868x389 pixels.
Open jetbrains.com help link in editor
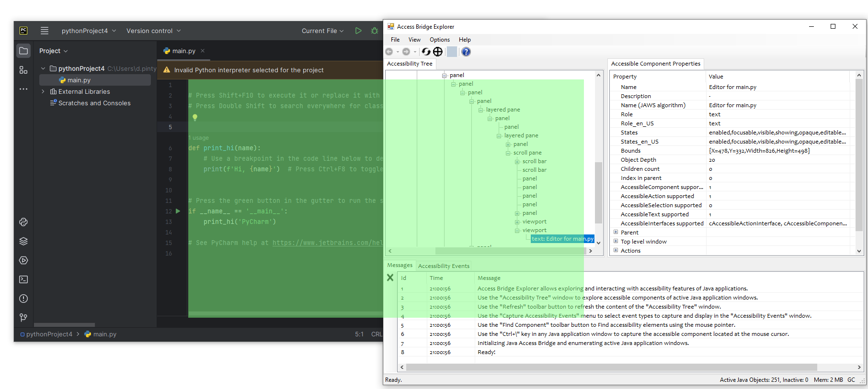tap(327, 243)
